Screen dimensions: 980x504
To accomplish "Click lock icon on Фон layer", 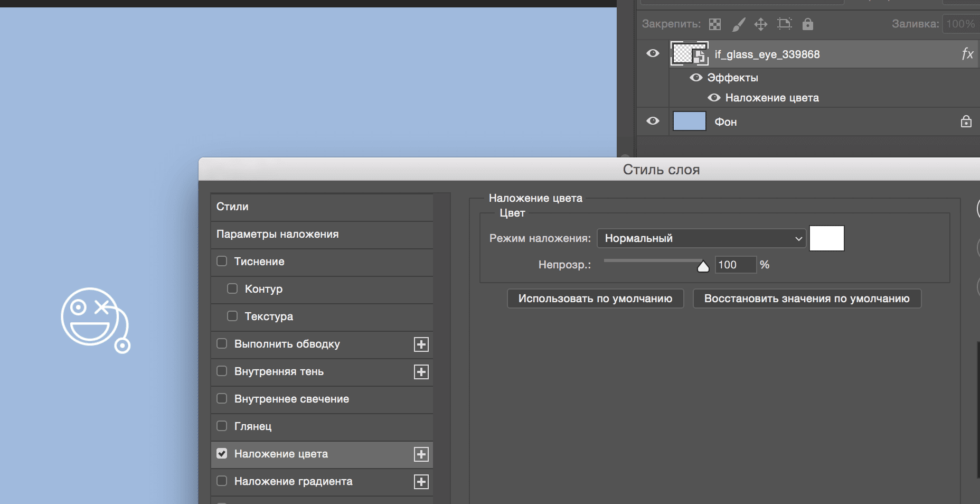I will [x=966, y=122].
